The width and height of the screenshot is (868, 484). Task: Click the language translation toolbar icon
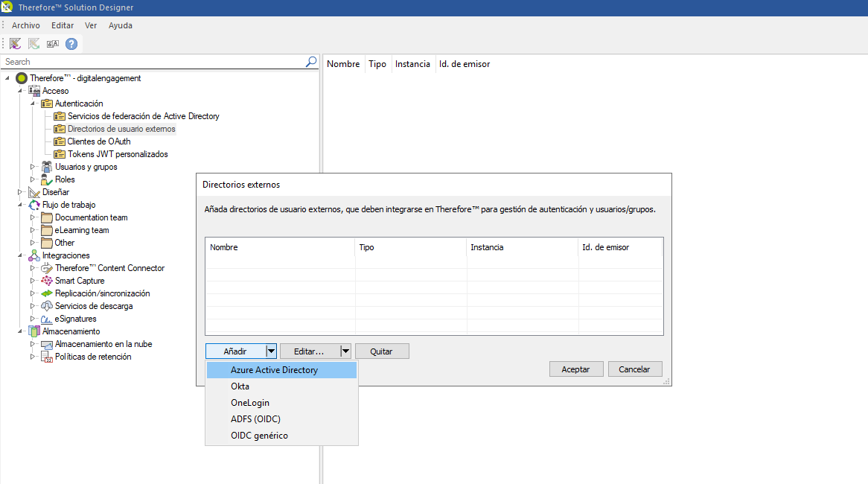pyautogui.click(x=53, y=44)
